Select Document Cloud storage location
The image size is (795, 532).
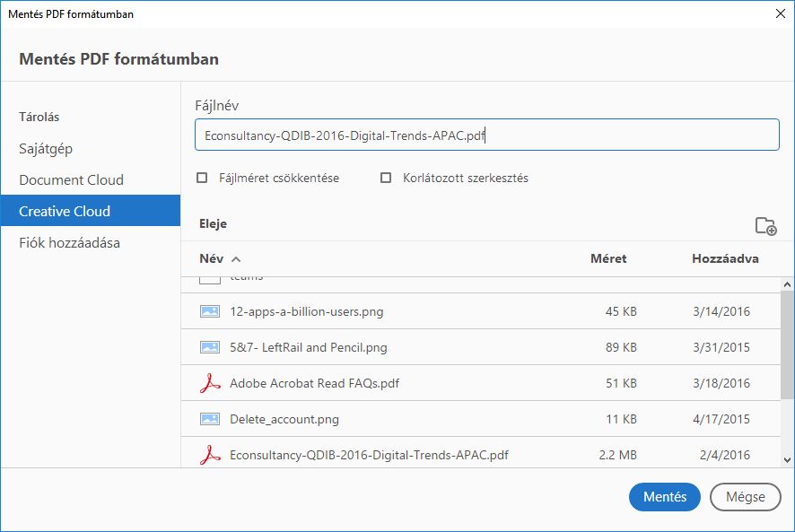tap(71, 179)
